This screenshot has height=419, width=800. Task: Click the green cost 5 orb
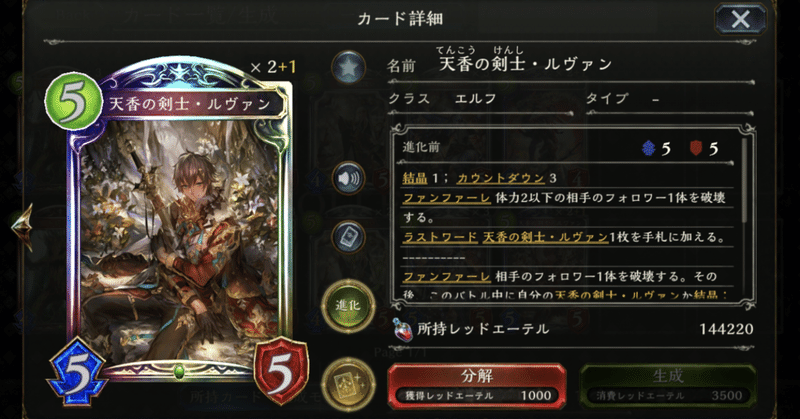click(73, 101)
